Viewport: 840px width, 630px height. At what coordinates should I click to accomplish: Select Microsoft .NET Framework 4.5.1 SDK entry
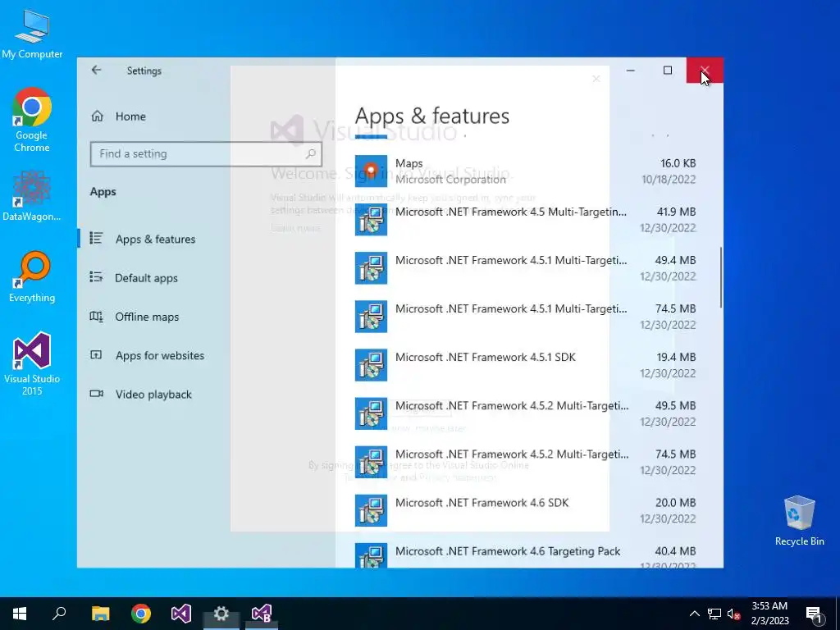(x=526, y=365)
